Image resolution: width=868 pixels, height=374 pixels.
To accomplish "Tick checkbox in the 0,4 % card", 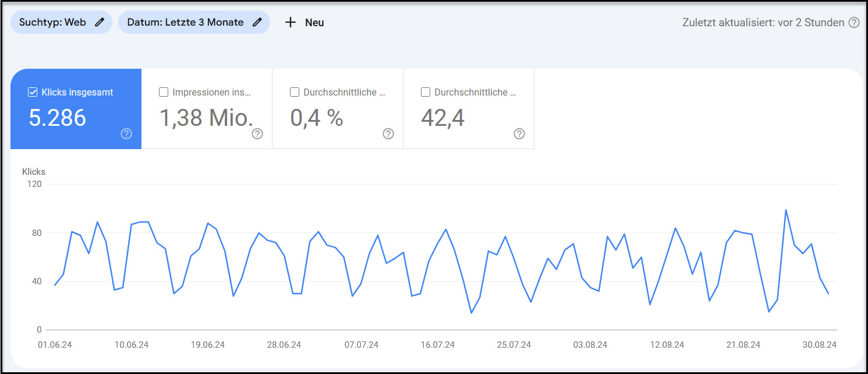I will (x=295, y=92).
